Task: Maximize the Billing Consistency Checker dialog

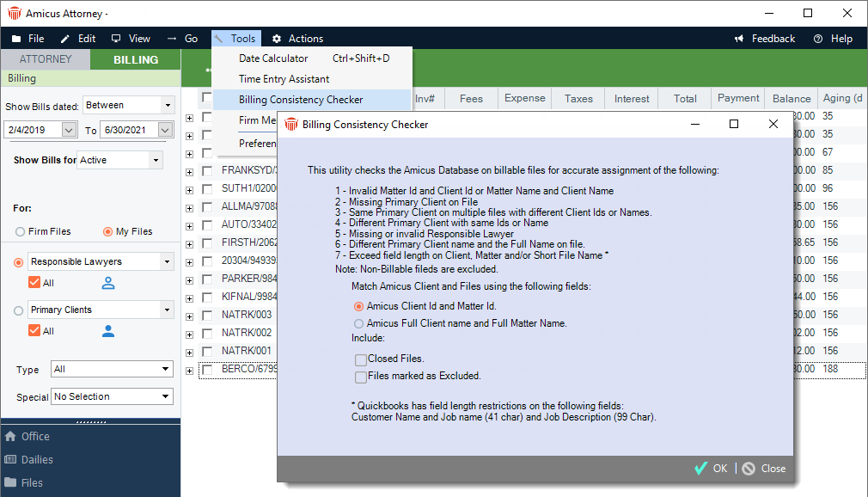Action: pyautogui.click(x=734, y=124)
